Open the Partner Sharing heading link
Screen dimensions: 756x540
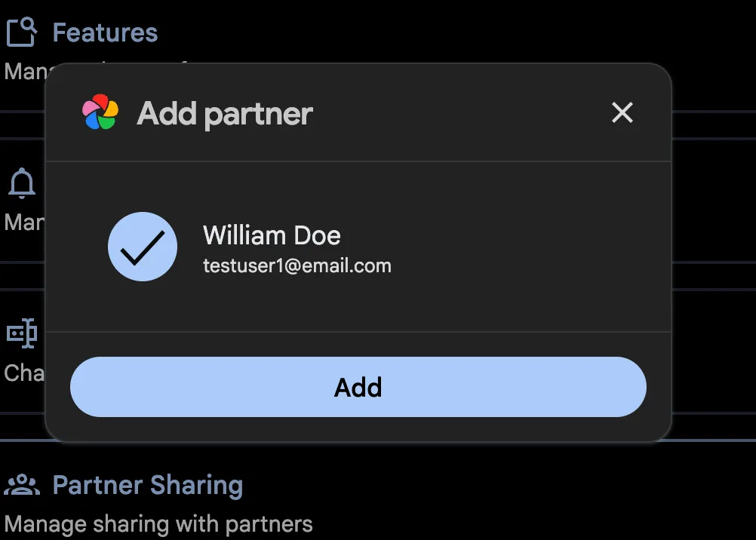[147, 485]
